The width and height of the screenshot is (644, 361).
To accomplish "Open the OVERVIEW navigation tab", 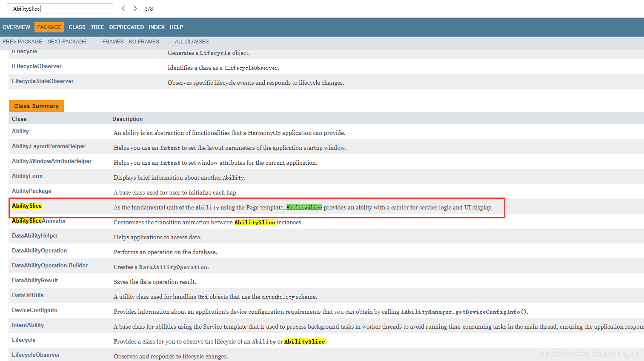I will coord(16,27).
